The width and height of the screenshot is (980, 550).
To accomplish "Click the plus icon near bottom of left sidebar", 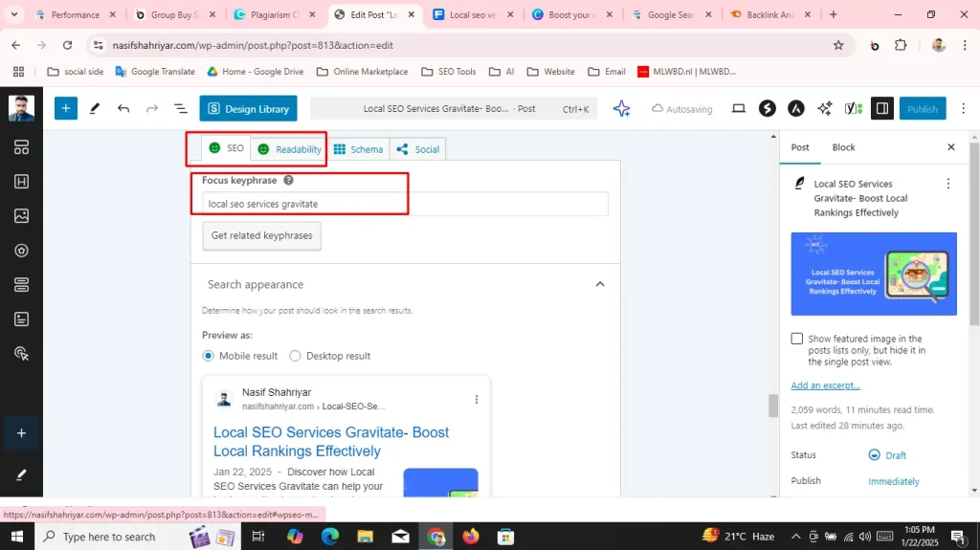I will 21,433.
